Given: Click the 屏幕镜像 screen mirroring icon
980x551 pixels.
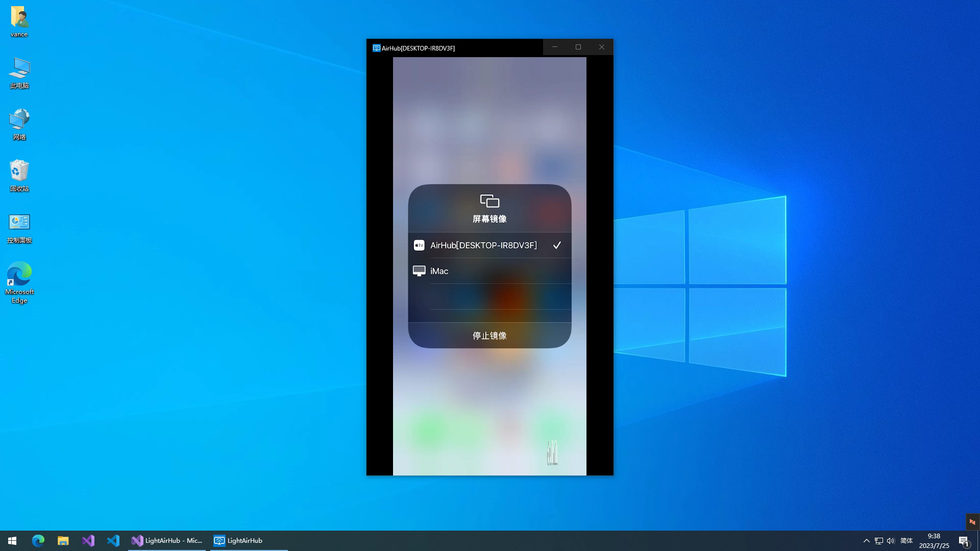Looking at the screenshot, I should pos(489,201).
